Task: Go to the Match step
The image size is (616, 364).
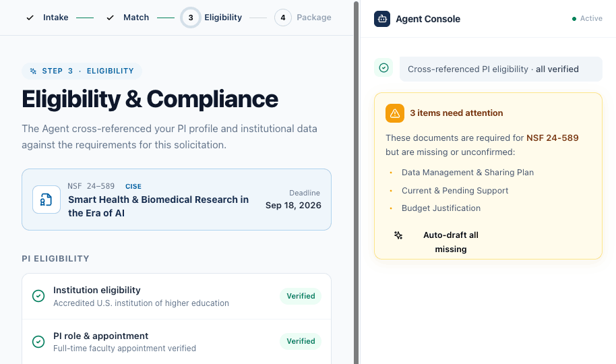Action: click(x=136, y=18)
